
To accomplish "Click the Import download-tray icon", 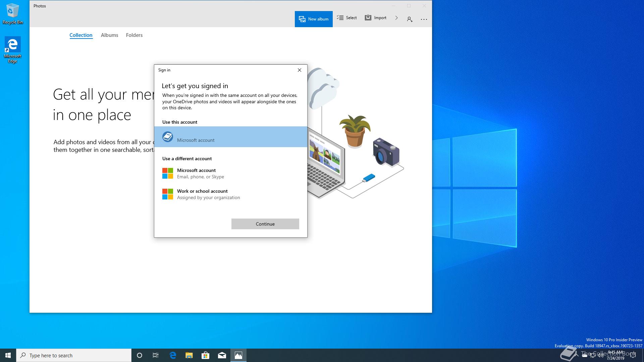I will point(368,17).
